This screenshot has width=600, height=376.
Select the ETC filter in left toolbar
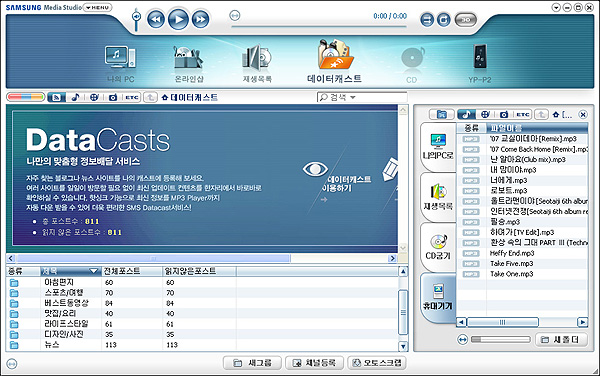tap(132, 98)
